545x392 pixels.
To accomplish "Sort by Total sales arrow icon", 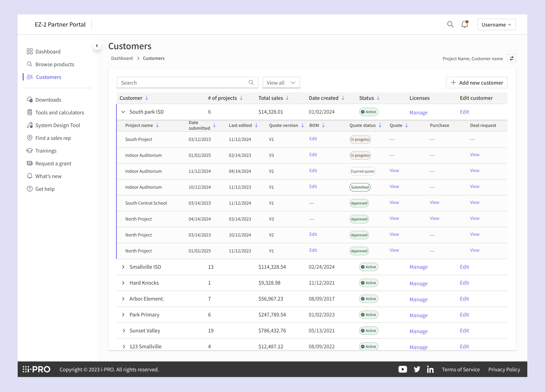I will click(287, 98).
